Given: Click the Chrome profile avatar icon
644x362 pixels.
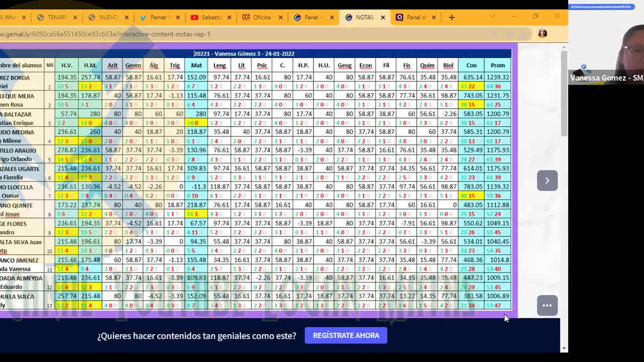Looking at the screenshot, I should pyautogui.click(x=542, y=34).
